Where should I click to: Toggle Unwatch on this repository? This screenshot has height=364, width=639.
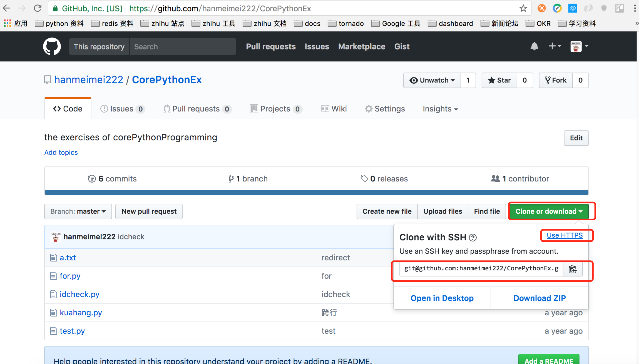coord(432,80)
